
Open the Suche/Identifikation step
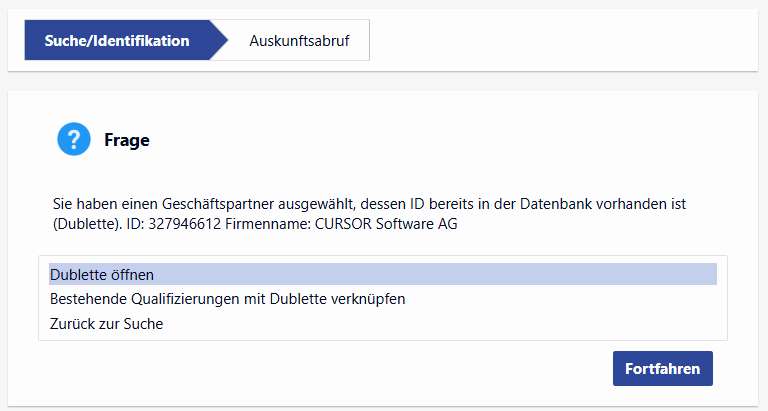pos(117,41)
